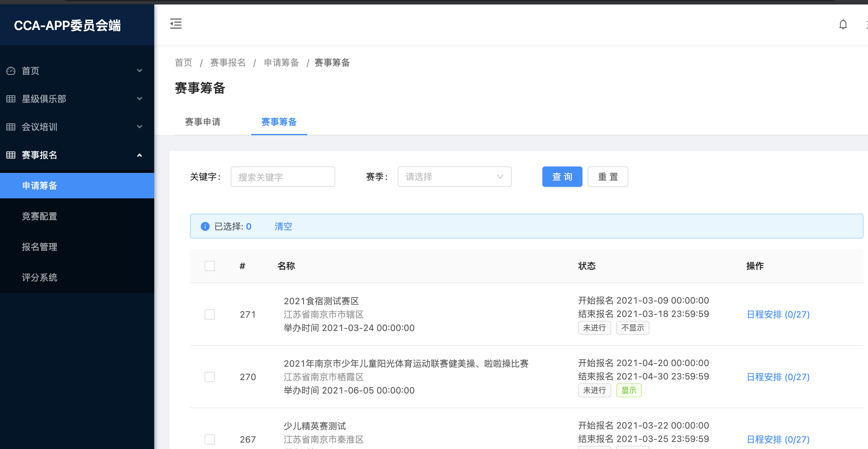Collapse the sidebar with the menu-fold icon
The width and height of the screenshot is (868, 449).
point(176,24)
